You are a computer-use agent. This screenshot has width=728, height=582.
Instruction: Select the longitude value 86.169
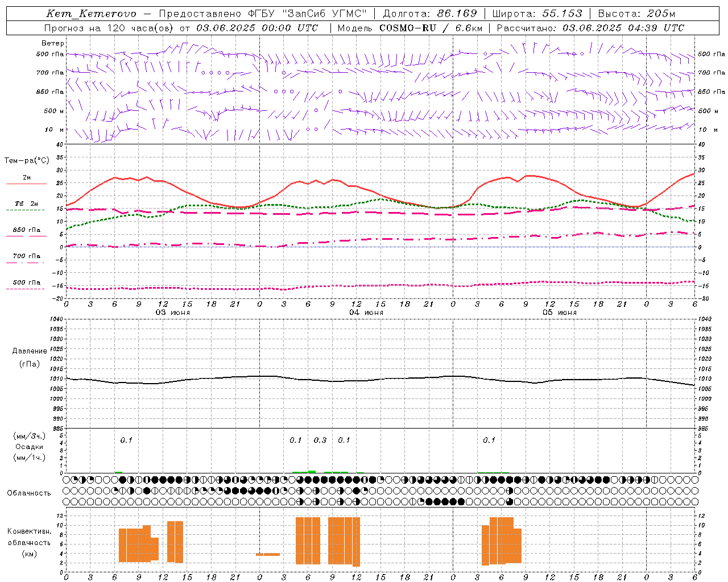pos(457,14)
